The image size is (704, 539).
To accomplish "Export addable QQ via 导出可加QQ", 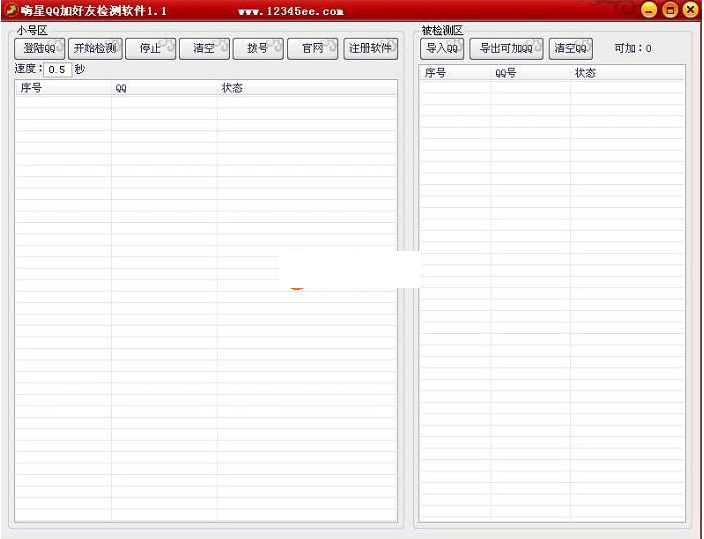I will pos(507,49).
